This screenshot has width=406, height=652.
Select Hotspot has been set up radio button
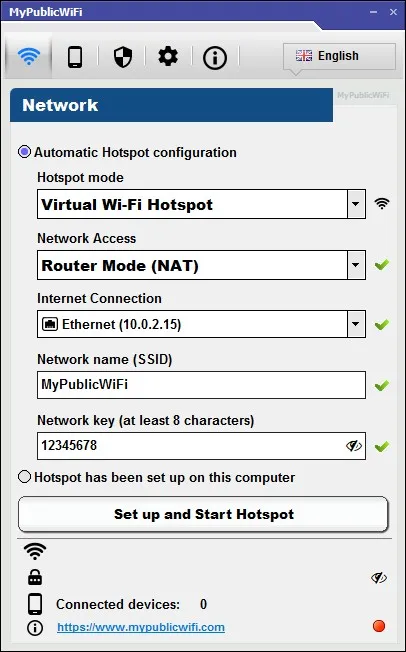click(x=25, y=477)
